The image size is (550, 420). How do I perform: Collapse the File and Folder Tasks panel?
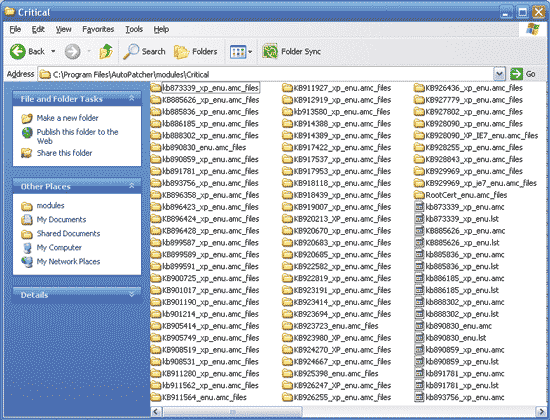(x=132, y=99)
